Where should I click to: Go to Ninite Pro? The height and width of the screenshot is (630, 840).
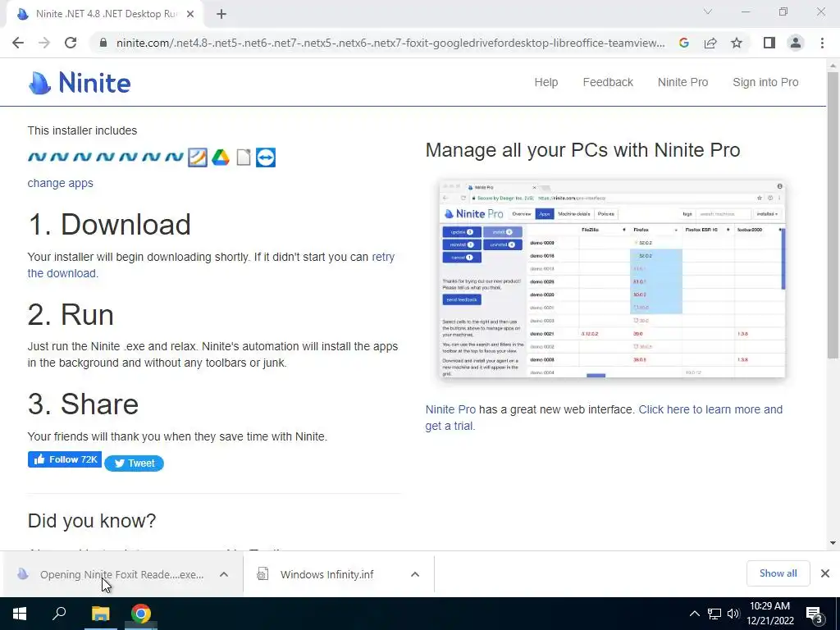tap(682, 82)
